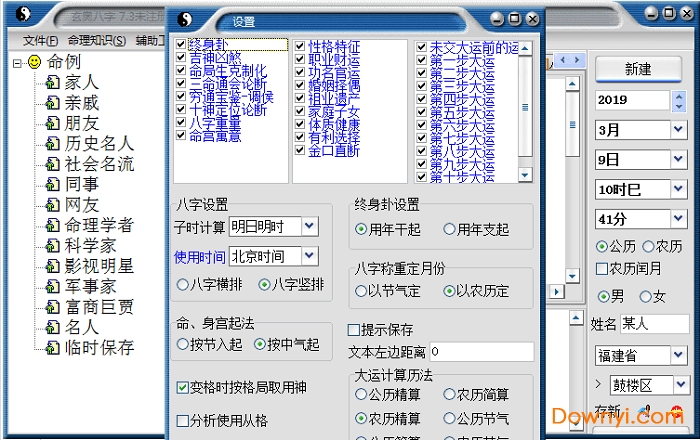Click 第十步大运 list entry text

[x=462, y=177]
